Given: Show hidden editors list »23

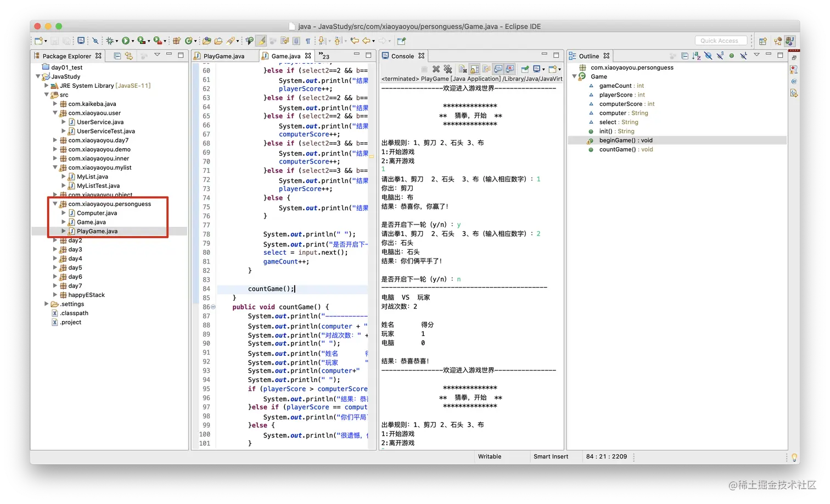Looking at the screenshot, I should pyautogui.click(x=324, y=56).
